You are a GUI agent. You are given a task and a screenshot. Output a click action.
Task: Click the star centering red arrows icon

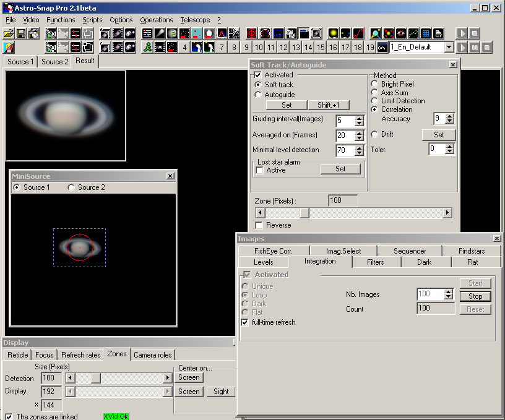pyautogui.click(x=389, y=33)
